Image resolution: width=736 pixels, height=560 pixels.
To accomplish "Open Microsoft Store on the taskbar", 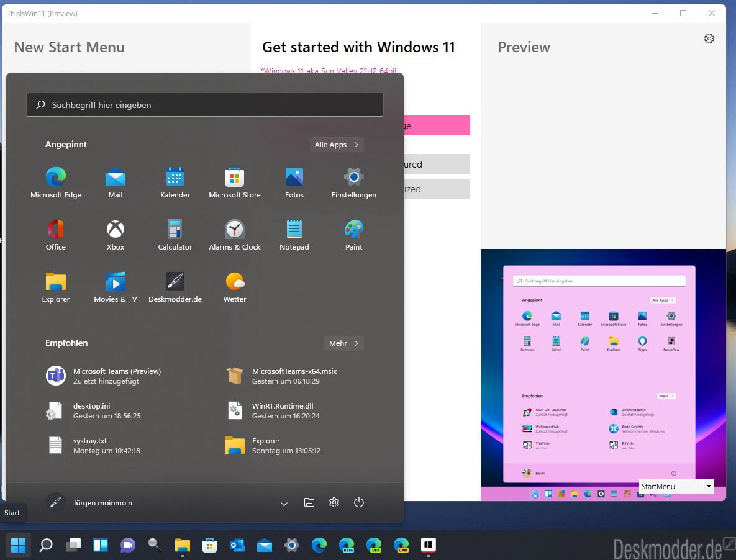I will pos(210,545).
